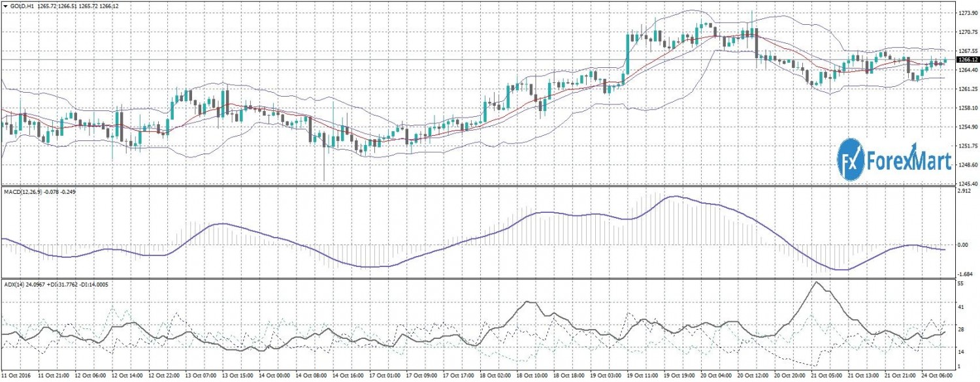Click the ForexMart FX logo icon
Screen dimensions: 980x382
[850, 159]
